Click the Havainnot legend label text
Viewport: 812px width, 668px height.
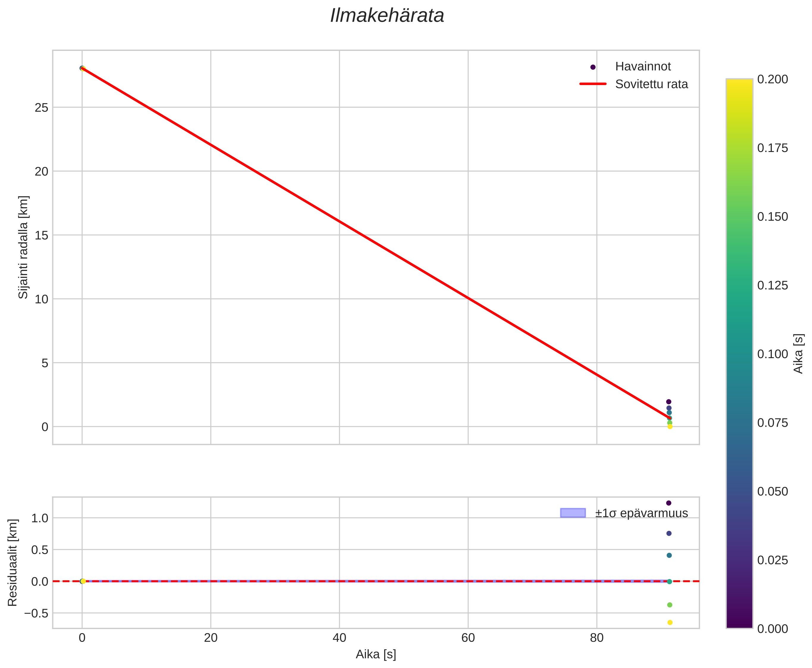coord(643,67)
